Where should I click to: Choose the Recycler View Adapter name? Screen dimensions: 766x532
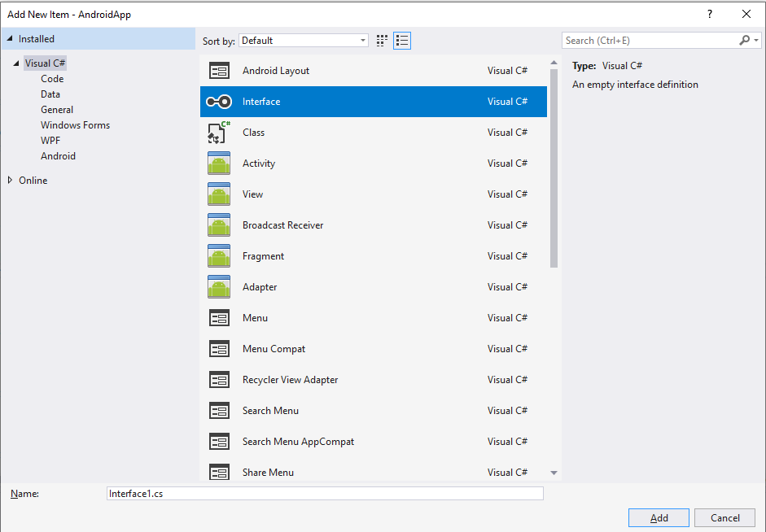click(290, 380)
